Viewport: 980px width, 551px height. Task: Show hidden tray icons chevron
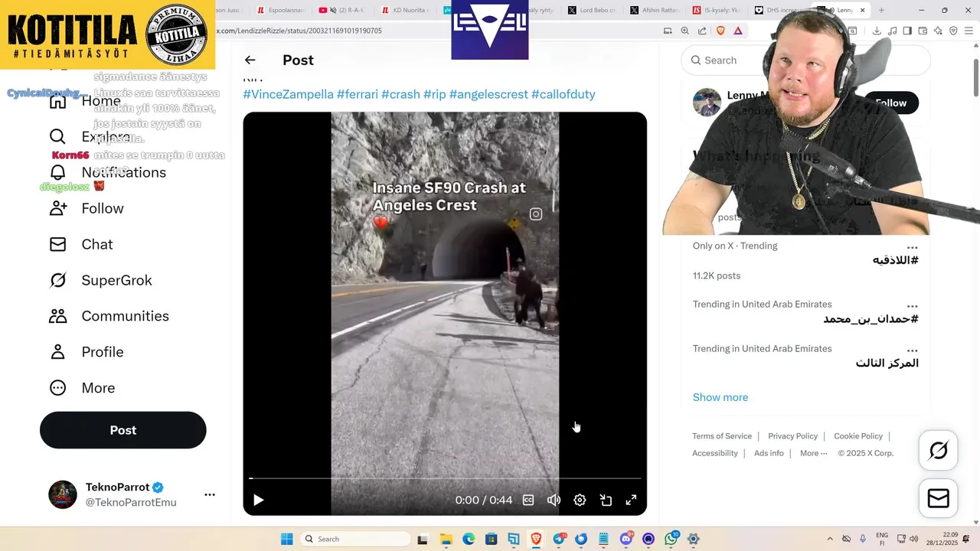(830, 539)
